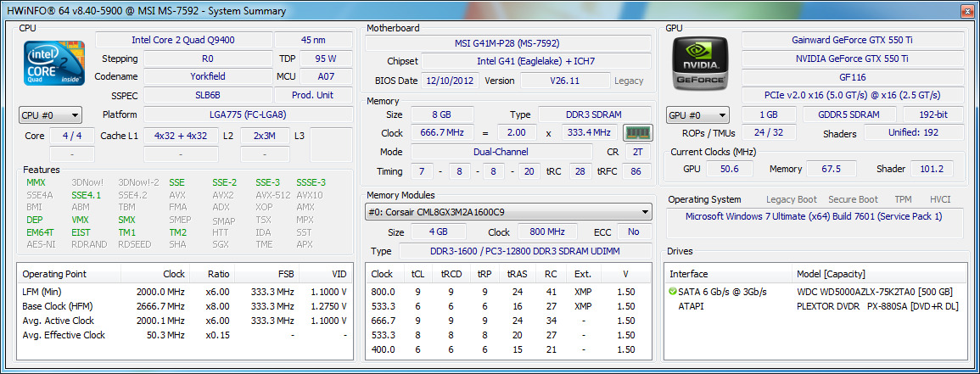Image resolution: width=980 pixels, height=374 pixels.
Task: Click the MSI G41M-P28 (MS-7592) motherboard field
Action: pyautogui.click(x=507, y=43)
